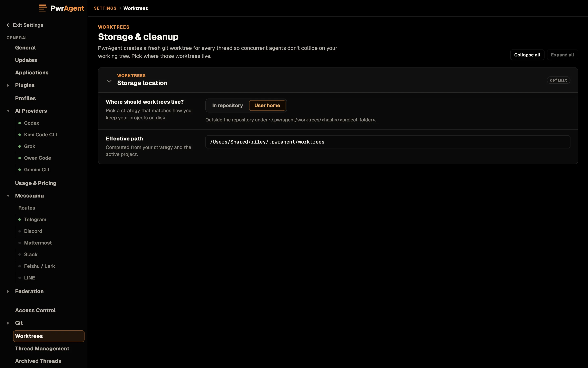Click the PwrAgent logo icon
The image size is (588, 368).
click(x=43, y=8)
